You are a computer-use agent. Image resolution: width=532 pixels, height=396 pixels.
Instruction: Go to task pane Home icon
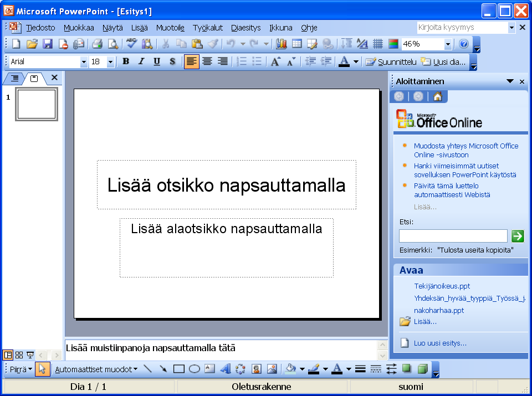pos(437,97)
